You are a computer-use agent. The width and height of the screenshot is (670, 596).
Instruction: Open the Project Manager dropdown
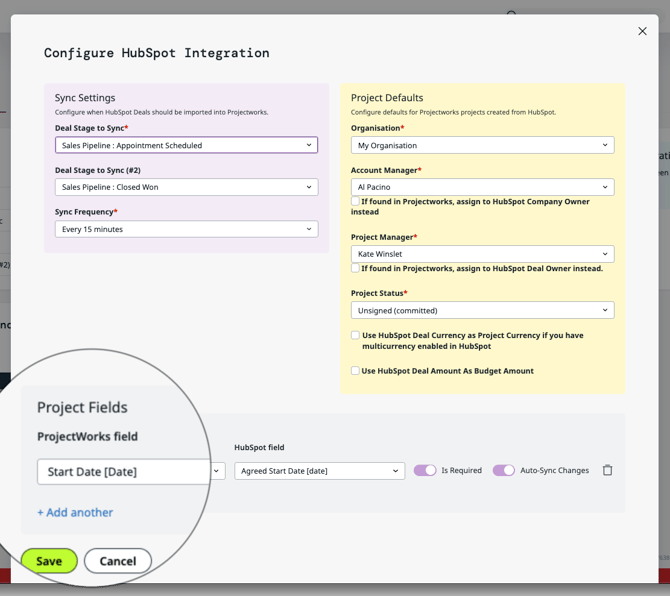pos(482,254)
